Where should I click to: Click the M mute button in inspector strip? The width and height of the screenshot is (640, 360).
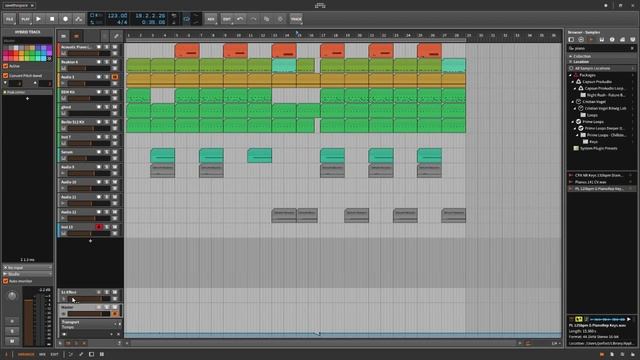pyautogui.click(x=12, y=341)
